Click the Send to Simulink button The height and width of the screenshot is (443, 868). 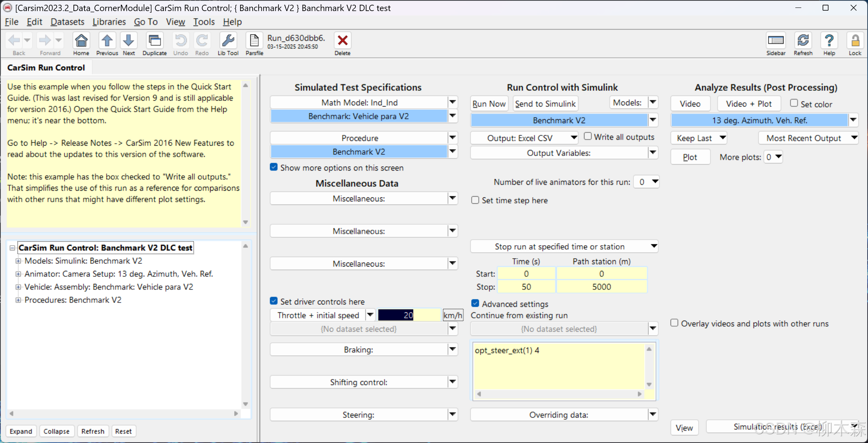pos(545,104)
